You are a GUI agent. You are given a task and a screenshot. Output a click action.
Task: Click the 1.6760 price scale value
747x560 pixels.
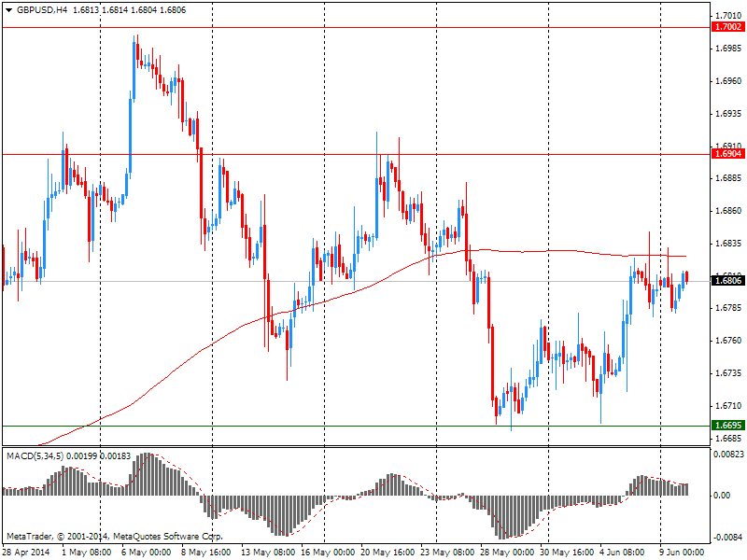728,341
